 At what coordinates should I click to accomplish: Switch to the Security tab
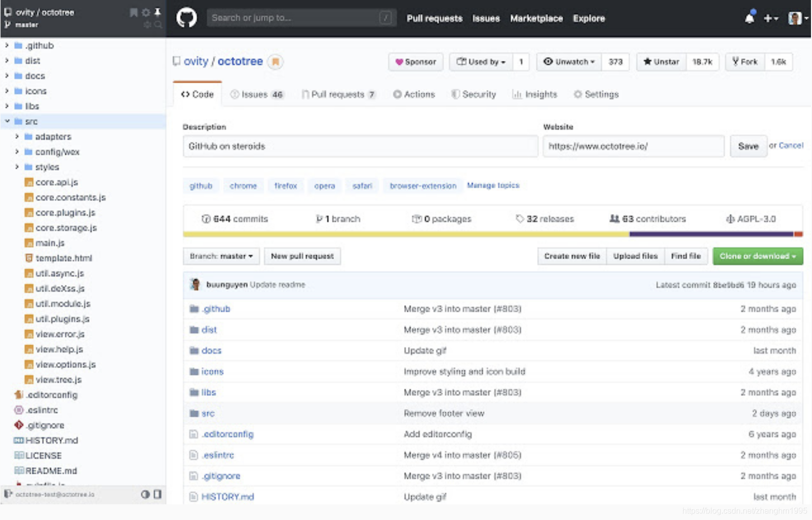point(474,94)
